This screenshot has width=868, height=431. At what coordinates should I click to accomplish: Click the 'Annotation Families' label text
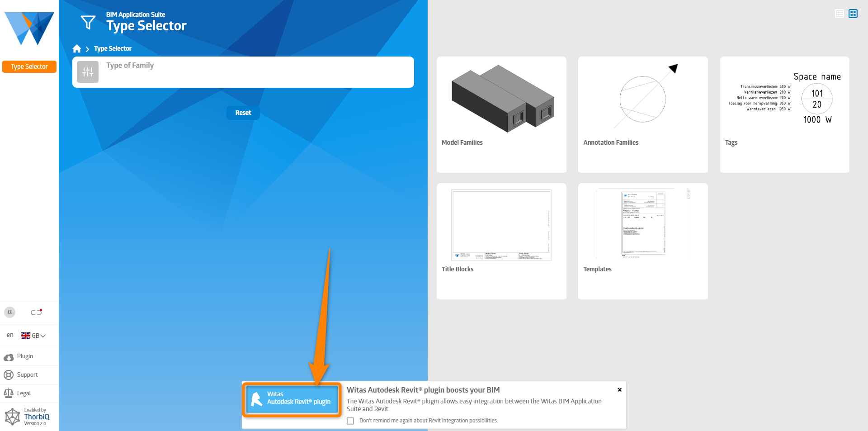611,142
